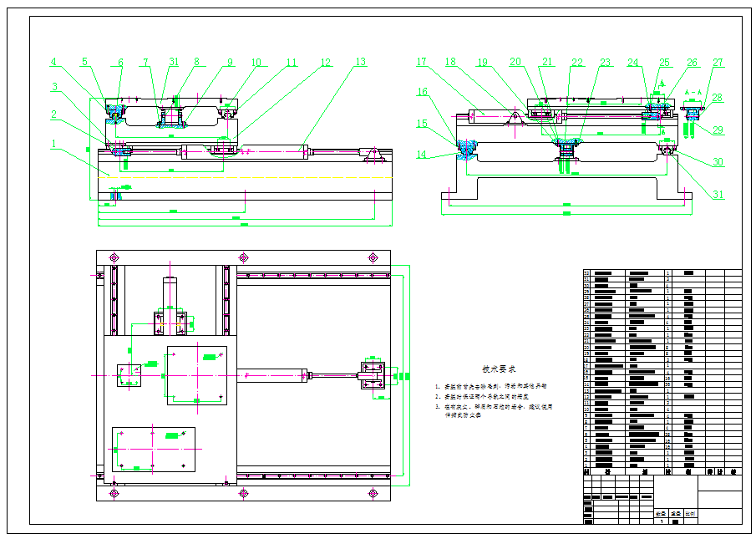
Task: Click the part balloon number 5
Action: [x=85, y=62]
